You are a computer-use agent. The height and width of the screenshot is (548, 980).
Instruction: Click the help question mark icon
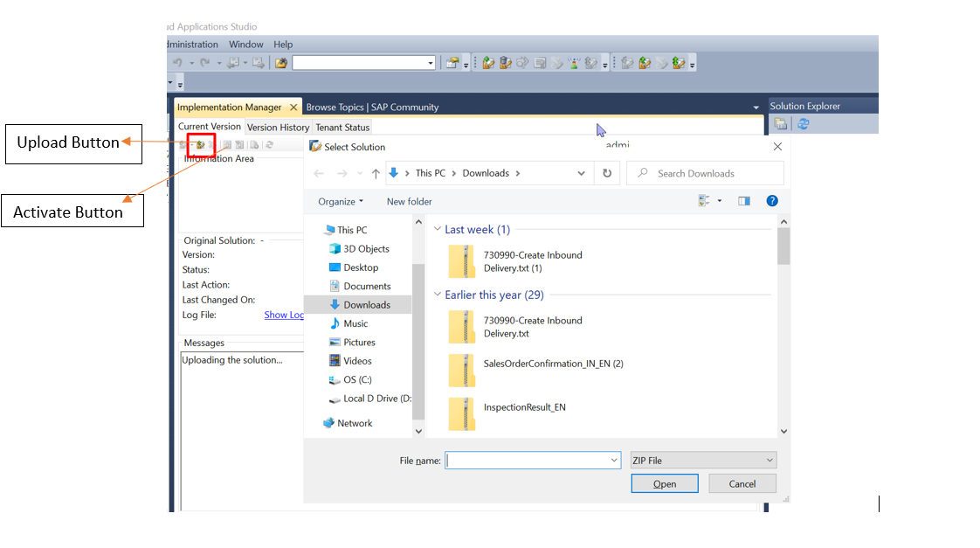click(772, 201)
